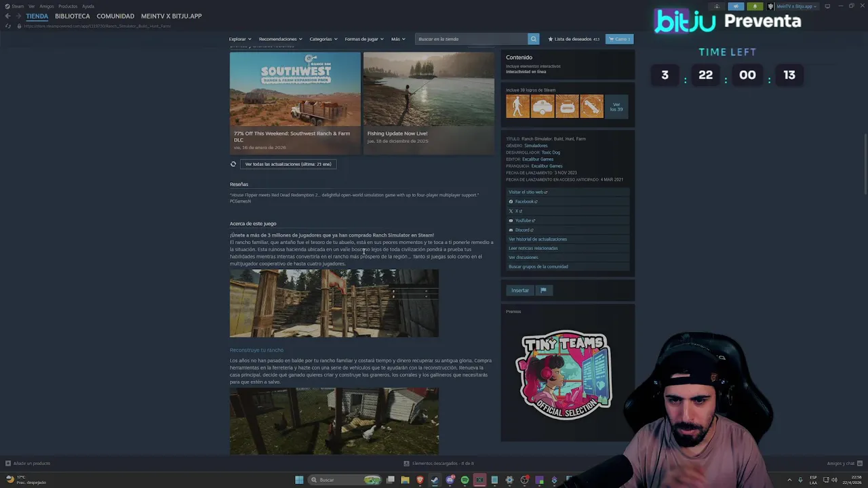This screenshot has width=868, height=488.
Task: Open File Explorer from the taskbar
Action: point(405,480)
